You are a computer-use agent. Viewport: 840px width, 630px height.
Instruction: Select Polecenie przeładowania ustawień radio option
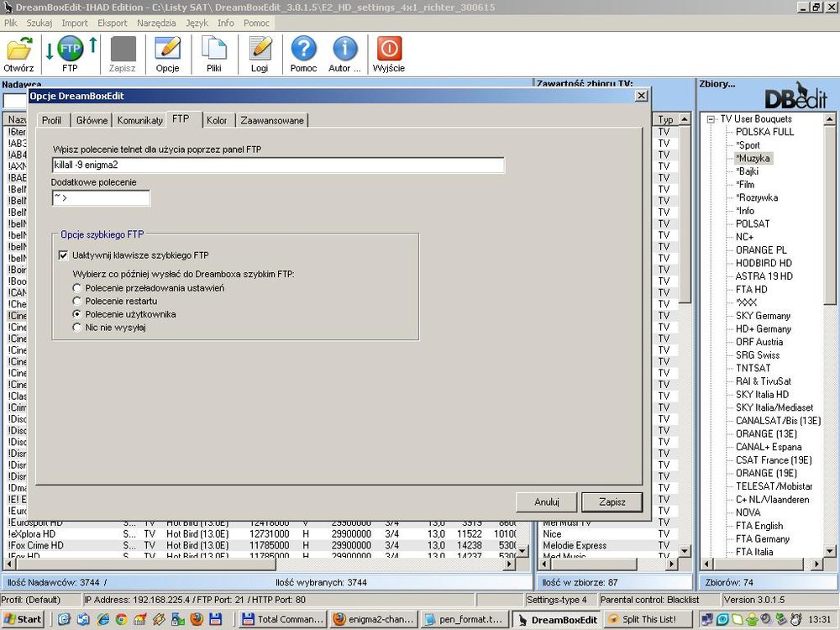coord(78,288)
